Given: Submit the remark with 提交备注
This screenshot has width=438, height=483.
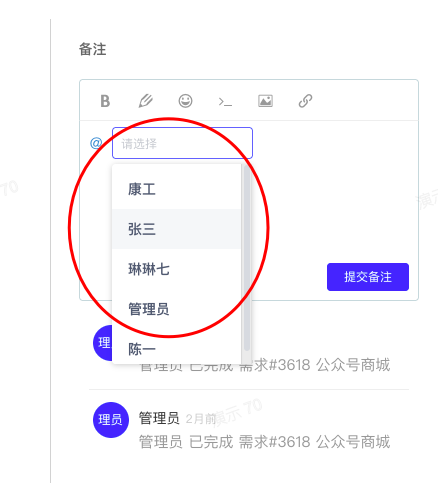Looking at the screenshot, I should (368, 277).
